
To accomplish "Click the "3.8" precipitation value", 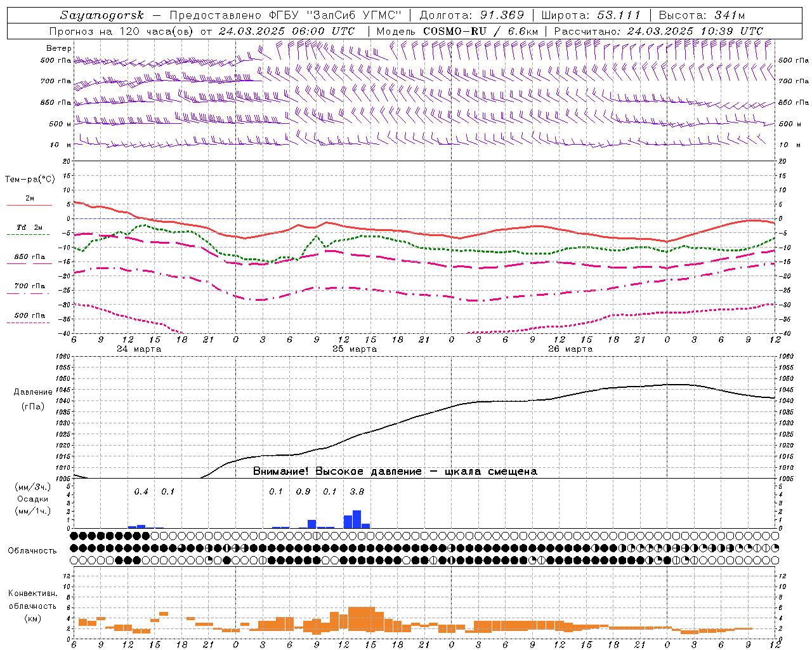I will click(357, 491).
